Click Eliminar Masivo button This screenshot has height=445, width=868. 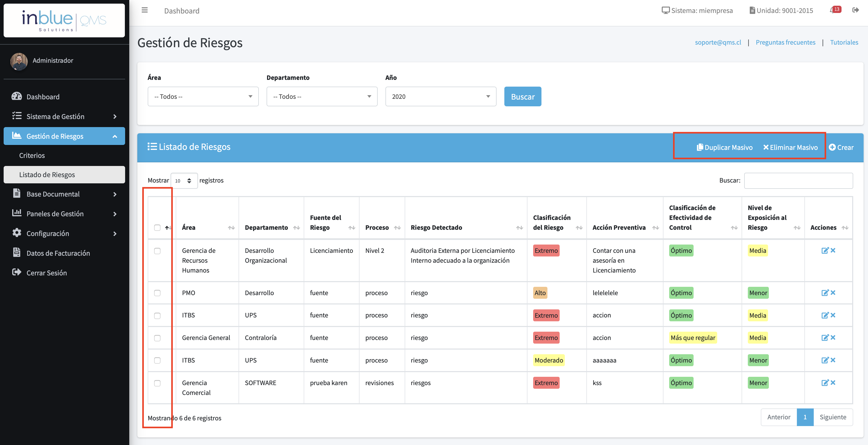[x=790, y=147]
